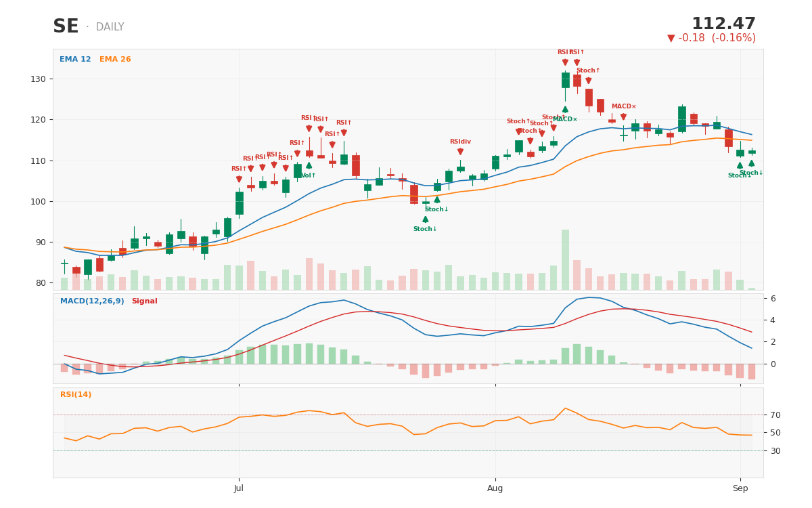The width and height of the screenshot is (812, 508).
Task: Click the 50 RSI axis label
Action: pos(775,433)
